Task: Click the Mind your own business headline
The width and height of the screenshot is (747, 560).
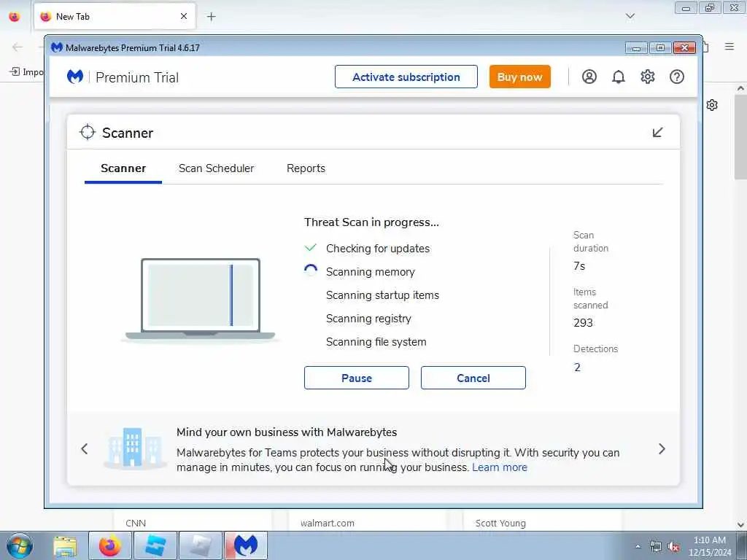Action: pos(287,432)
